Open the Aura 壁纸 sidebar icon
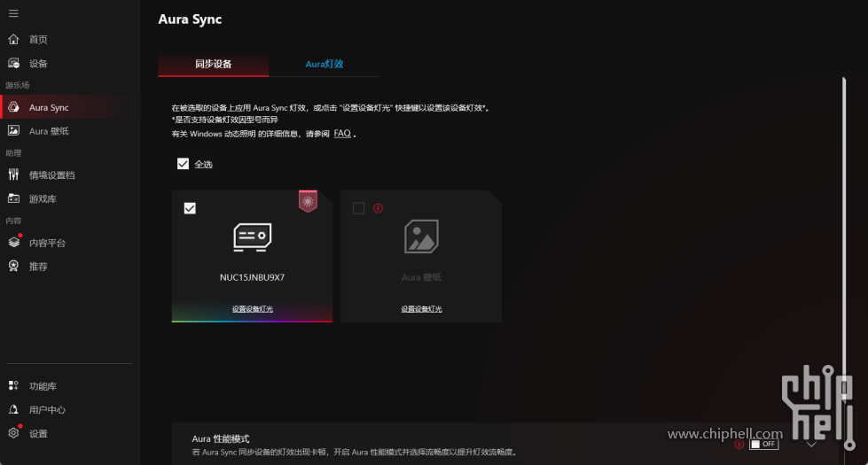Viewport: 868px width, 465px height. [13, 131]
